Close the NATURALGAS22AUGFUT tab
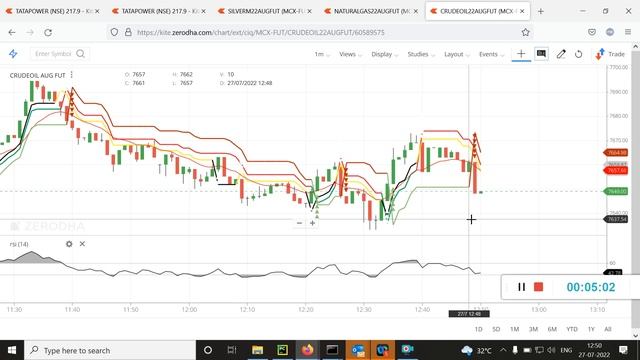This screenshot has width=640, height=360. (416, 11)
